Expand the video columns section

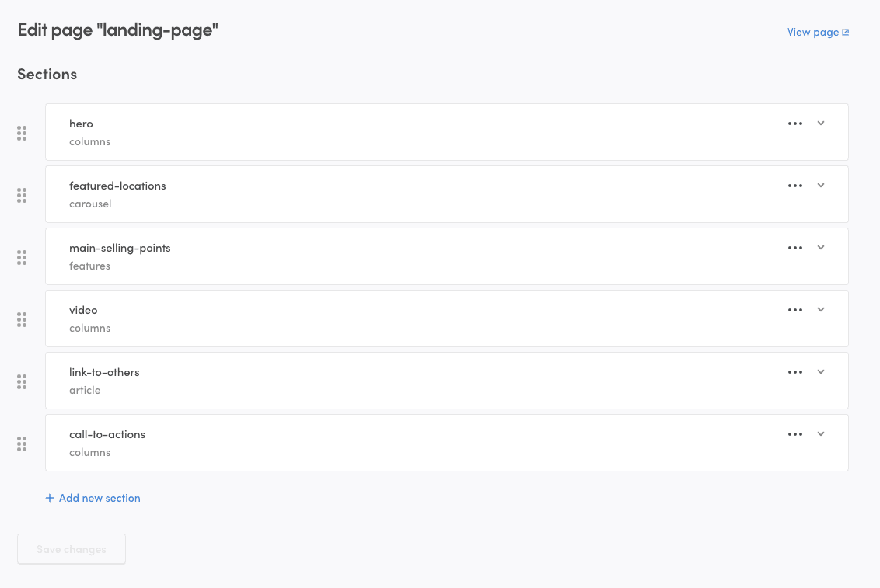pyautogui.click(x=821, y=310)
